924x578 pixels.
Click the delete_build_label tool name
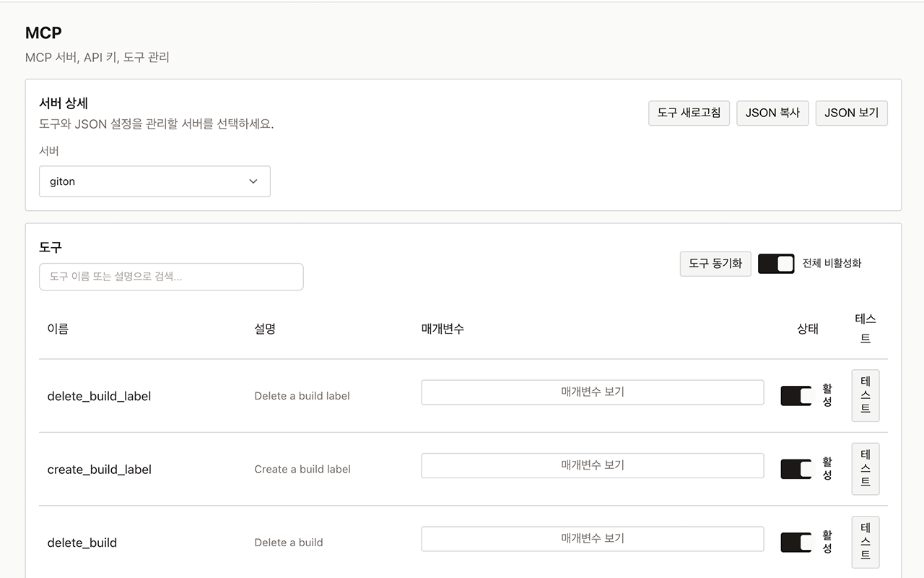point(99,396)
